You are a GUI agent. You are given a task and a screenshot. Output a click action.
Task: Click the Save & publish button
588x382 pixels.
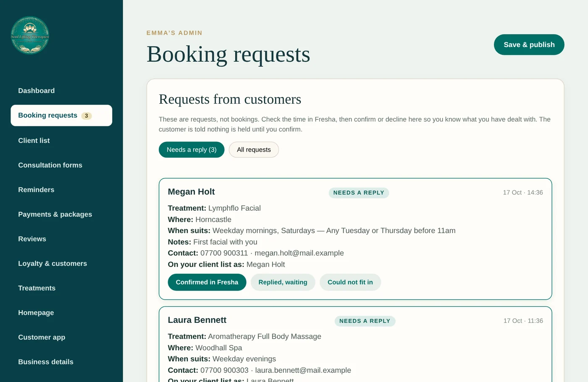[529, 44]
